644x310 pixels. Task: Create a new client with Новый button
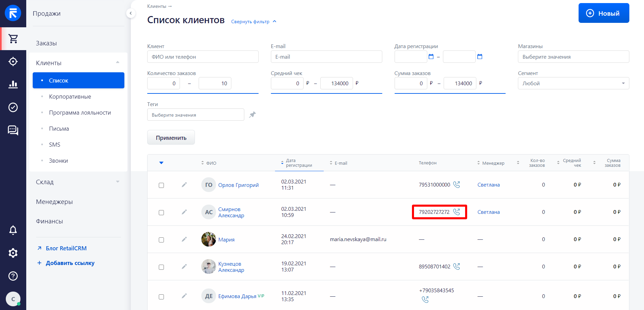603,13
